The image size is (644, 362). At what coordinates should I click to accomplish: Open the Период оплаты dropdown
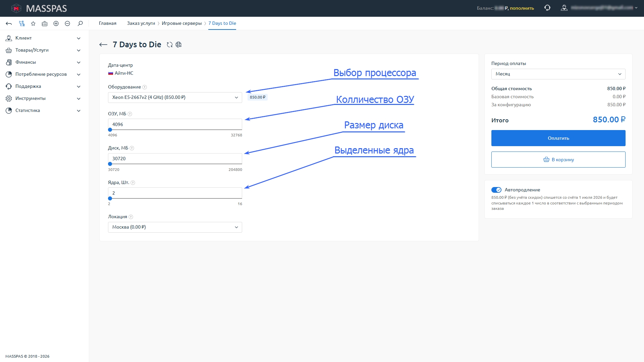click(x=558, y=74)
